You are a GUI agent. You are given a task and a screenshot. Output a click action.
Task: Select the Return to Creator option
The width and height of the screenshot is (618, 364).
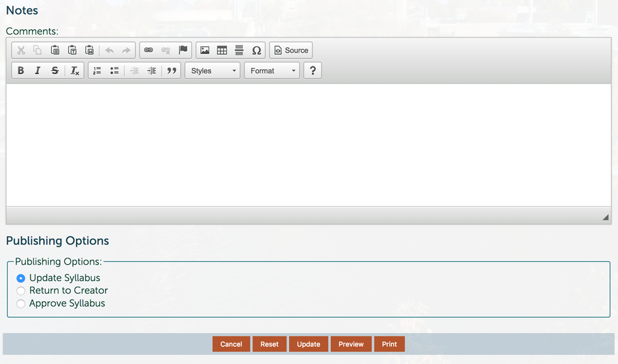click(21, 291)
